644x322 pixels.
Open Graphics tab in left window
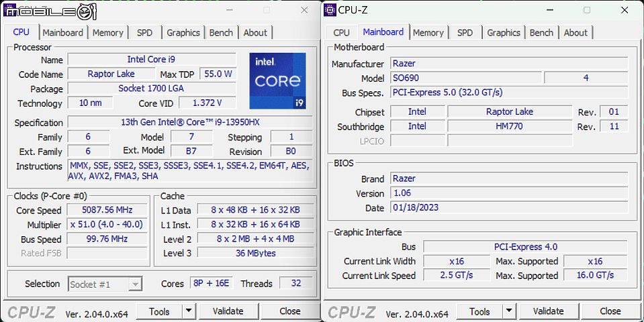183,33
